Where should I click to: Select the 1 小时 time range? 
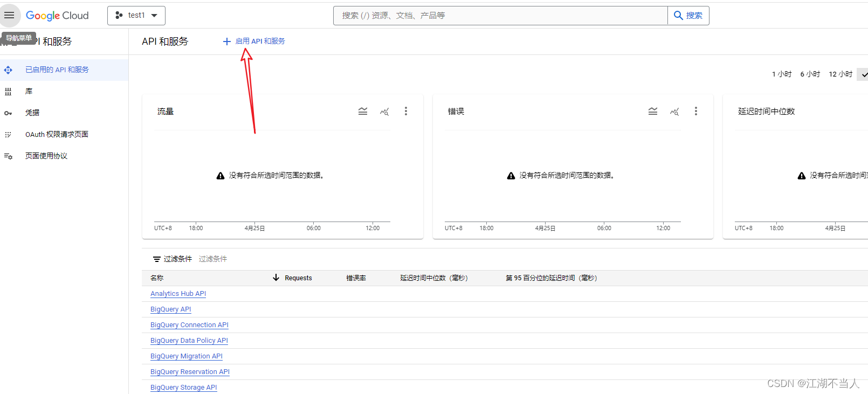tap(782, 74)
